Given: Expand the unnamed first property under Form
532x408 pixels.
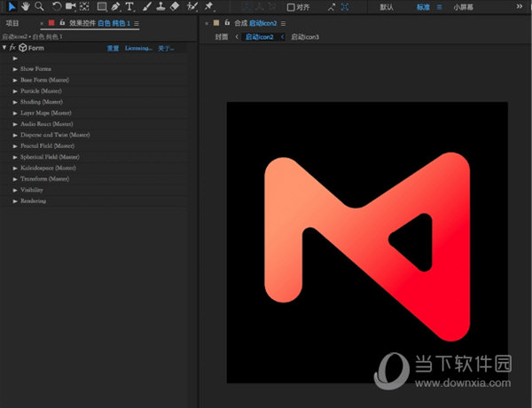Looking at the screenshot, I should (x=15, y=59).
